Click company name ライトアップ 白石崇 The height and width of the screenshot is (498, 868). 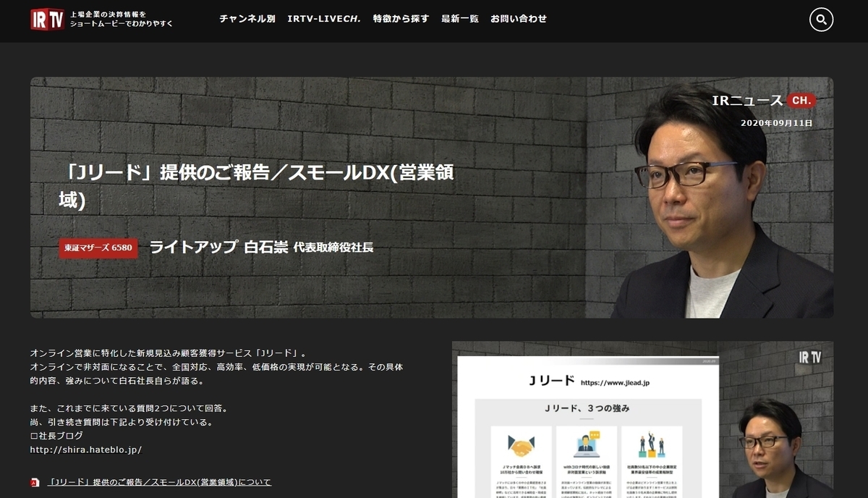(218, 247)
